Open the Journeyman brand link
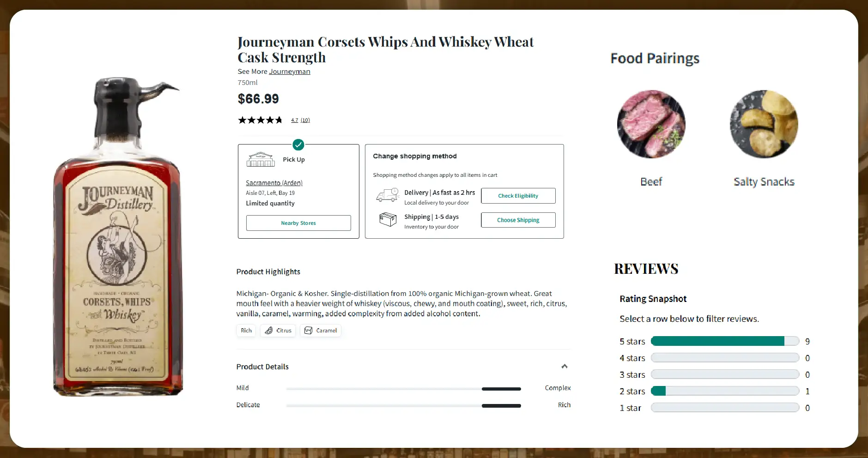 pyautogui.click(x=290, y=72)
